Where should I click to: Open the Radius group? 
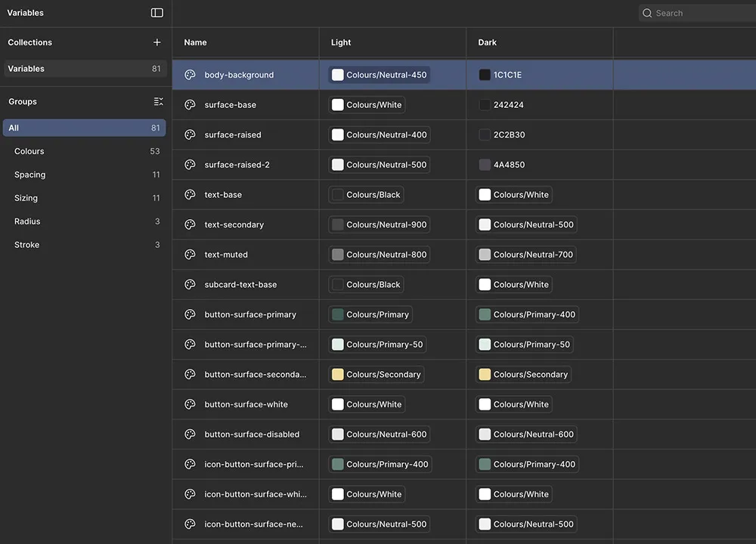tap(85, 221)
